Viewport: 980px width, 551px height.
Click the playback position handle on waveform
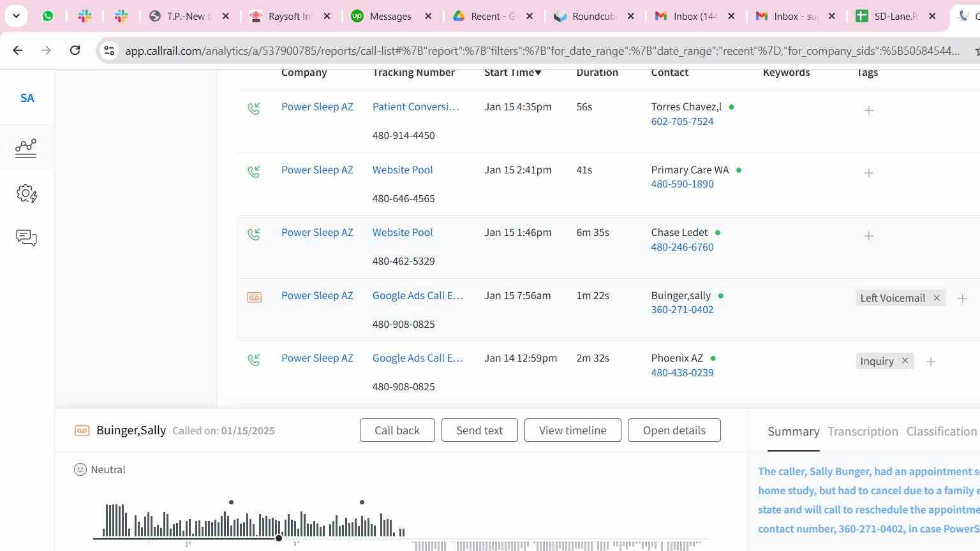[x=279, y=538]
